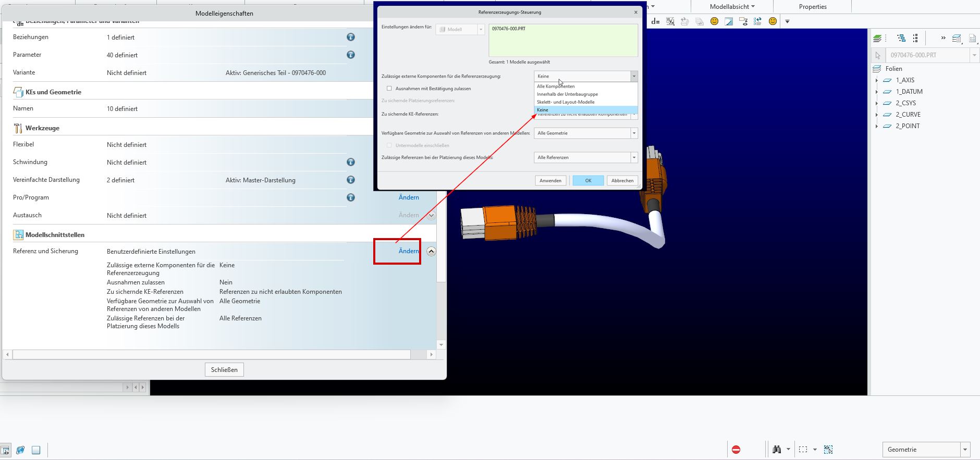This screenshot has width=980, height=460.
Task: Open the Properties ribbon group
Action: point(813,7)
